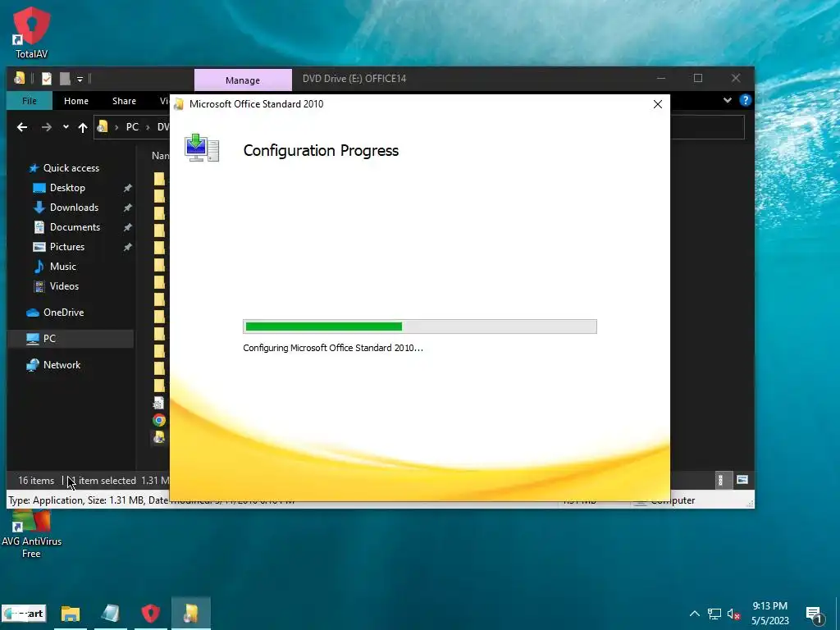
Task: Click the Explorer window title-bar icon
Action: coord(20,79)
